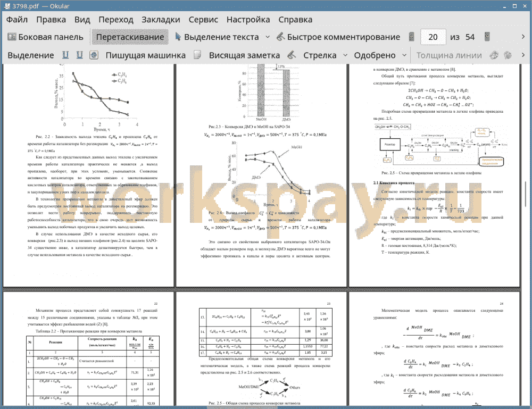
Task: Activate the Перетаскивание browse mode
Action: (130, 37)
